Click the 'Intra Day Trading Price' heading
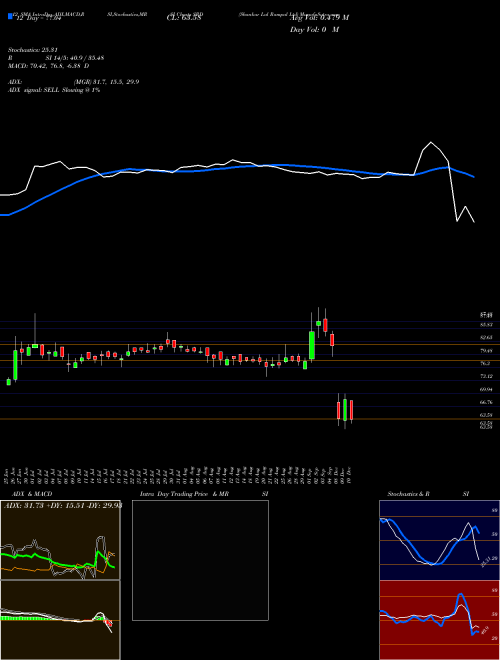 (x=175, y=494)
